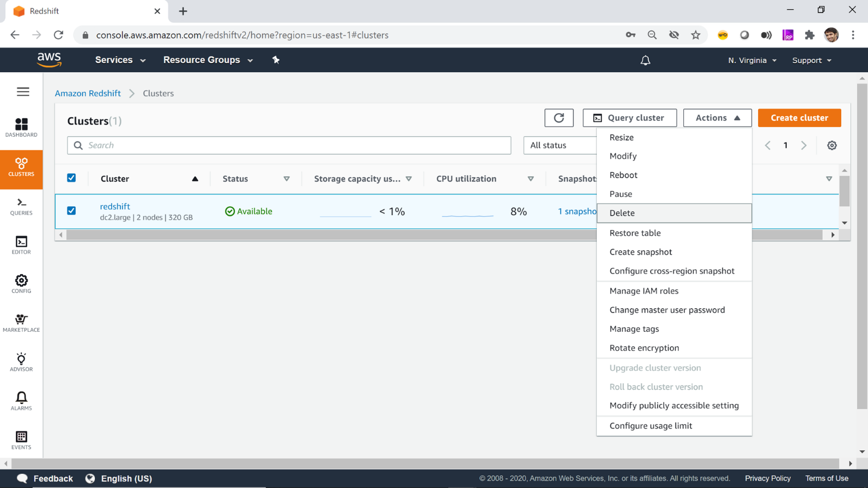This screenshot has width=868, height=488.
Task: Open the Storage capacity column filter arrow
Action: pos(409,179)
